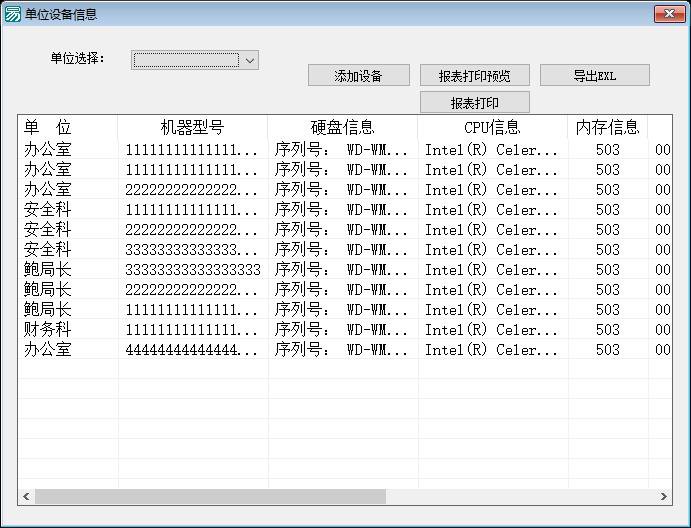
Task: Click the app icon in the title bar
Action: (13, 14)
